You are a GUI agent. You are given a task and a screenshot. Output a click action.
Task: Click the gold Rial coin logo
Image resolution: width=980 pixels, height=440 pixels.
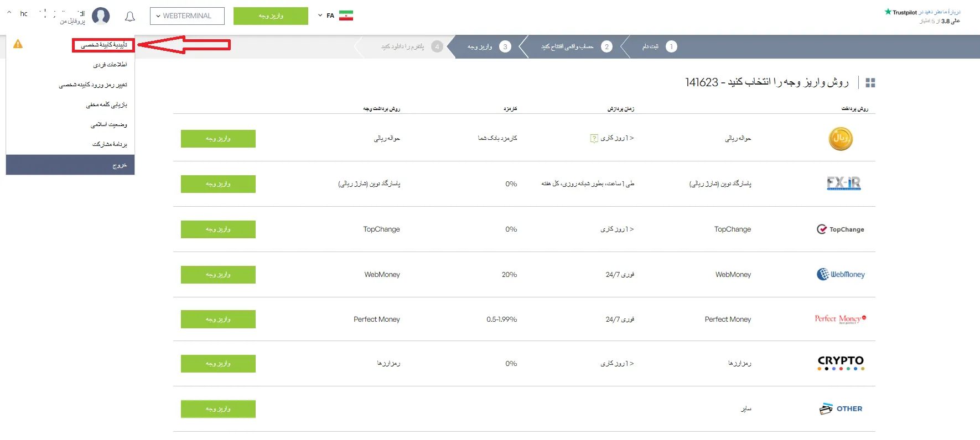click(x=841, y=138)
